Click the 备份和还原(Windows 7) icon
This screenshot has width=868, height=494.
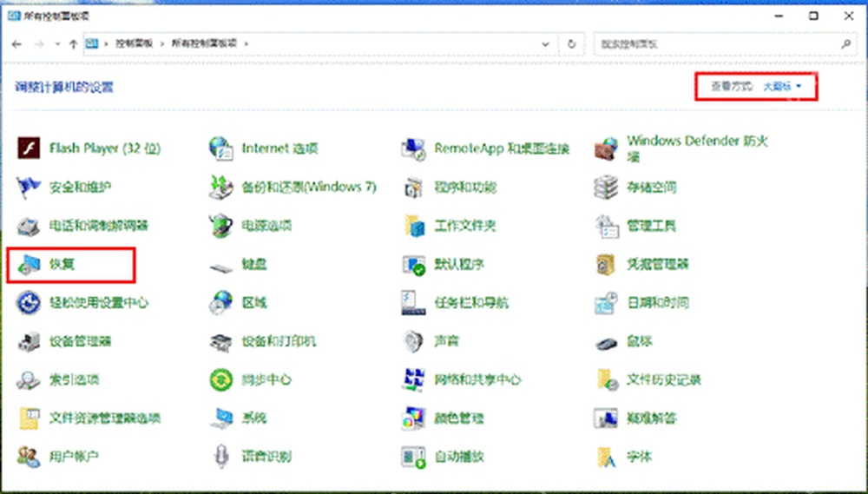[x=220, y=188]
